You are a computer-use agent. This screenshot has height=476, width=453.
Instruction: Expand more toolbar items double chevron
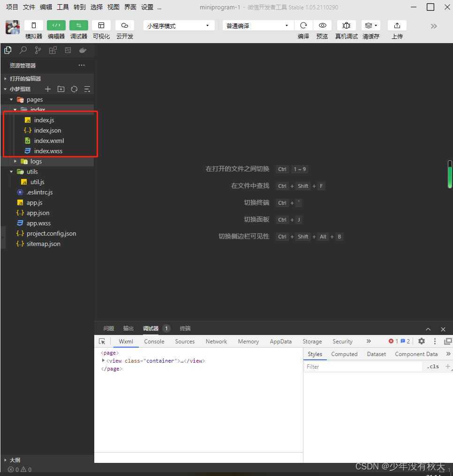click(434, 26)
